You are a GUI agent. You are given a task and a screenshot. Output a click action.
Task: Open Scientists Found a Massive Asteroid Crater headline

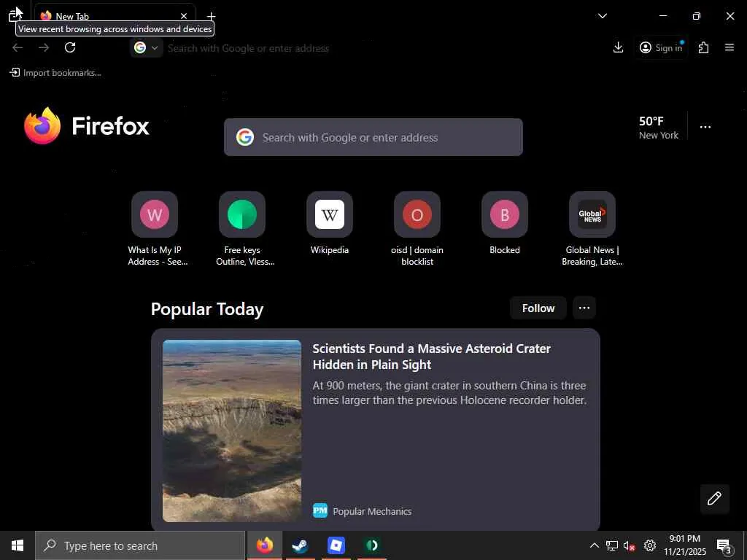click(x=432, y=356)
